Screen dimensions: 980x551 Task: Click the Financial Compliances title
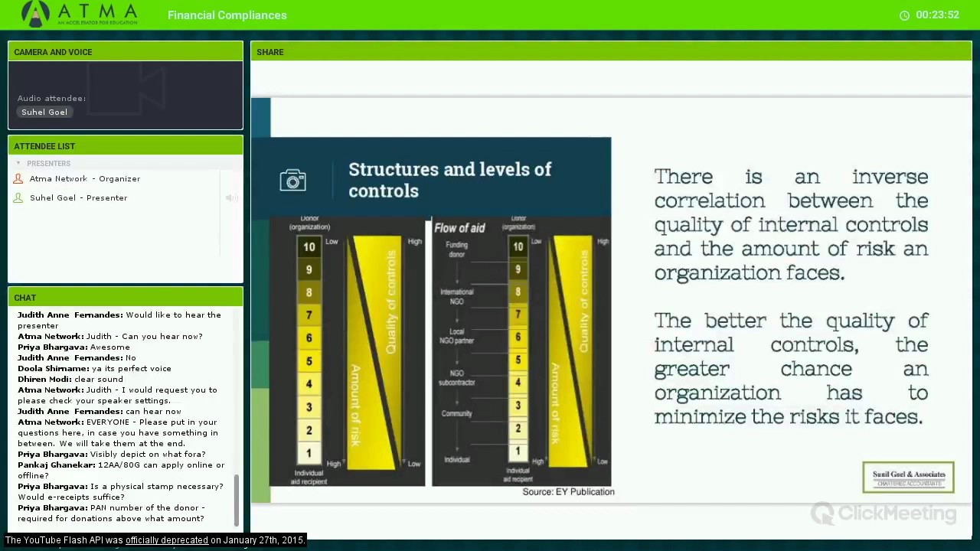(x=227, y=15)
